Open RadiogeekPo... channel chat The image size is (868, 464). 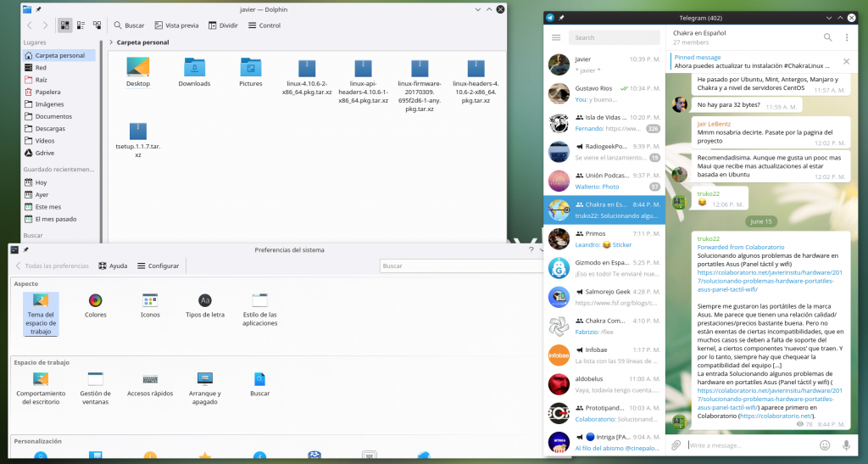(x=604, y=152)
